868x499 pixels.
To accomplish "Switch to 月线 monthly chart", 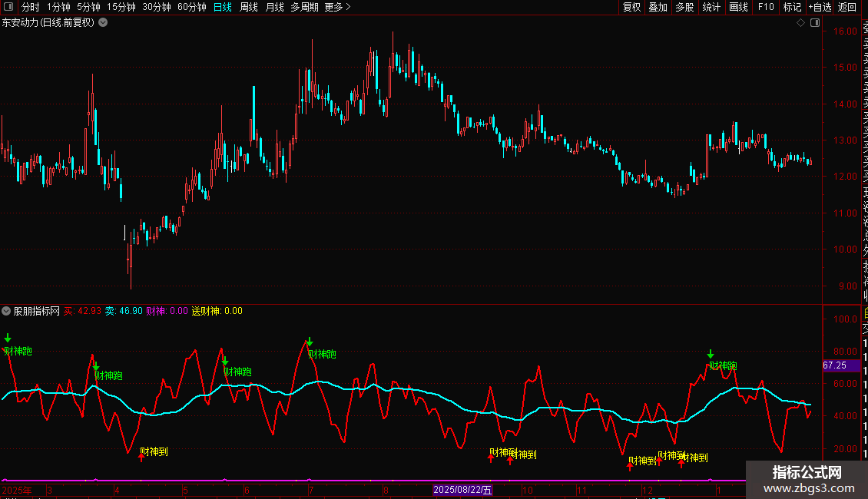I will (274, 7).
